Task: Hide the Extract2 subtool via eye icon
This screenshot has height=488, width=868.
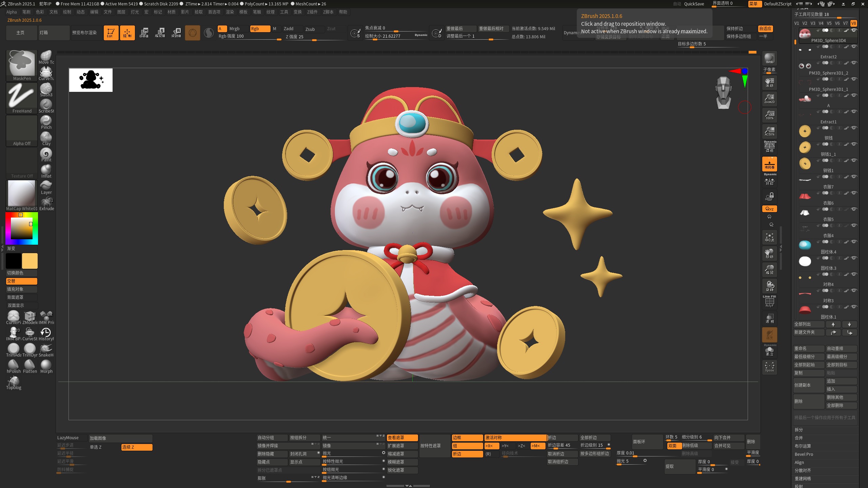Action: coord(854,46)
